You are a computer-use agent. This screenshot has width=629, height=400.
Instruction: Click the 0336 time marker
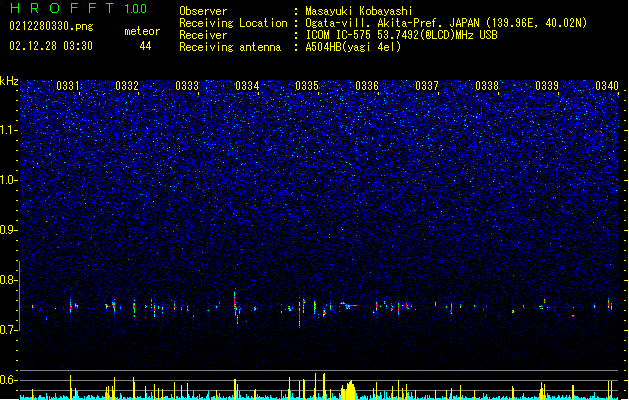(x=367, y=86)
